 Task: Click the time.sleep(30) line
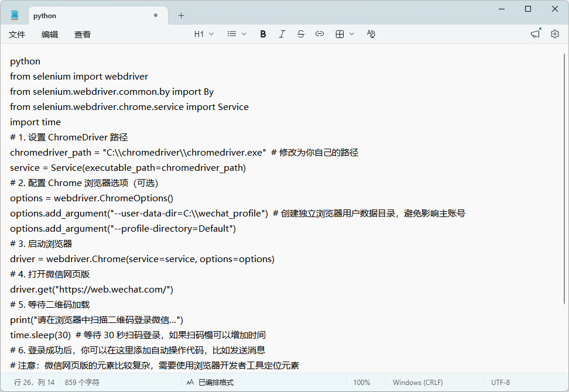click(138, 335)
